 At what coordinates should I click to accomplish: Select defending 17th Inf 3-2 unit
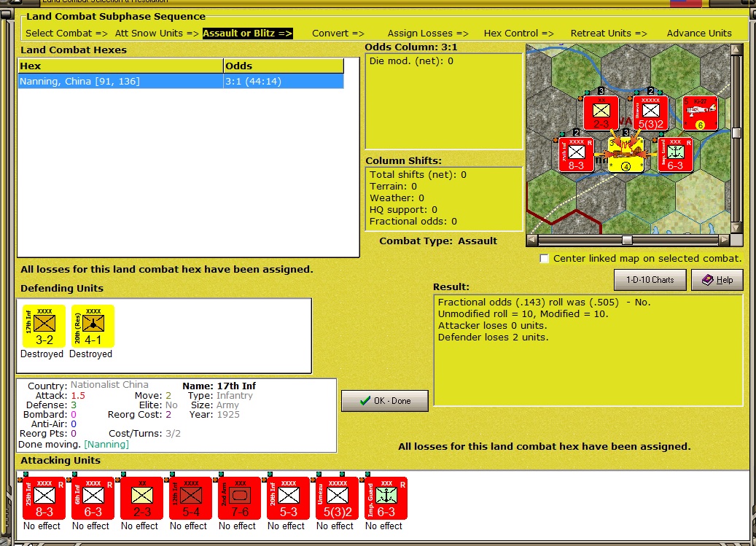(44, 326)
